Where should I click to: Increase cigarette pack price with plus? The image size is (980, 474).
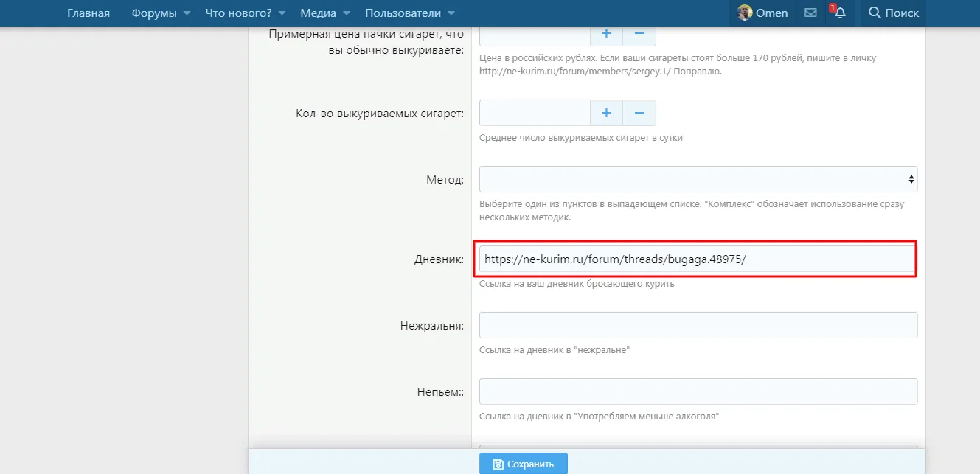tap(607, 34)
